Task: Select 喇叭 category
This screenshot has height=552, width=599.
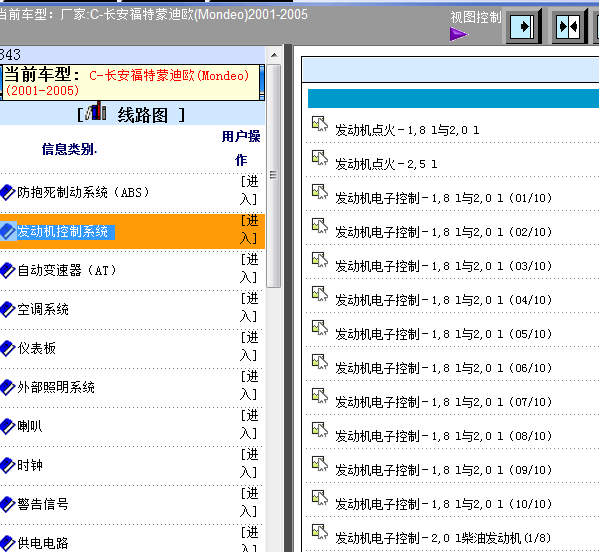Action: point(30,426)
